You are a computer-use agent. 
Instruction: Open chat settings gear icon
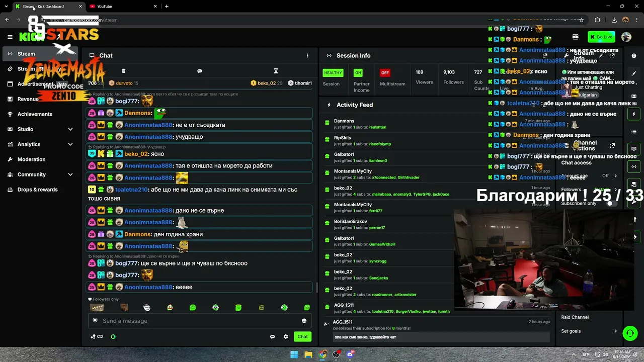(286, 337)
